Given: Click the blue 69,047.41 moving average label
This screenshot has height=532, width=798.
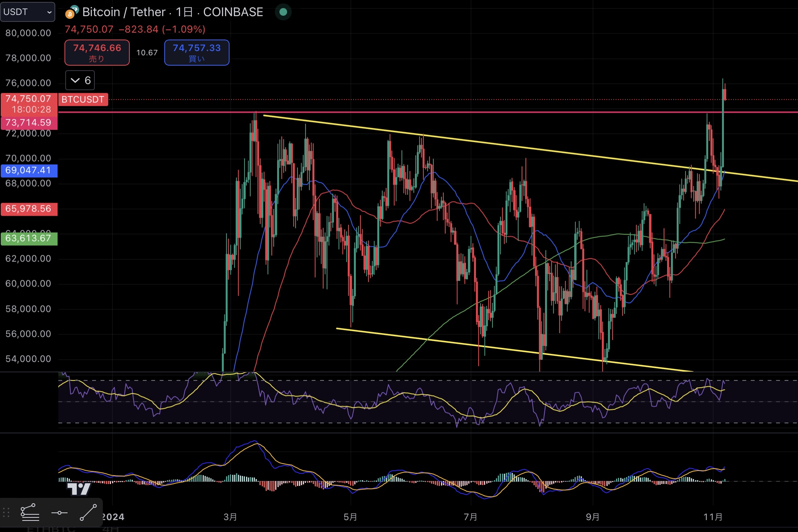Looking at the screenshot, I should coord(29,170).
